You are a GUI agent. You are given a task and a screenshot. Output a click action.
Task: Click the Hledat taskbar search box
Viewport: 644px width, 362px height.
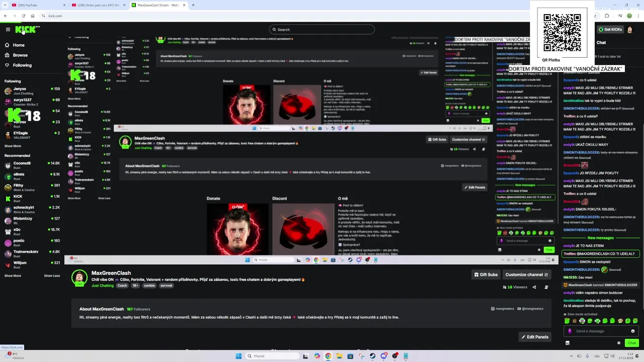point(272,356)
